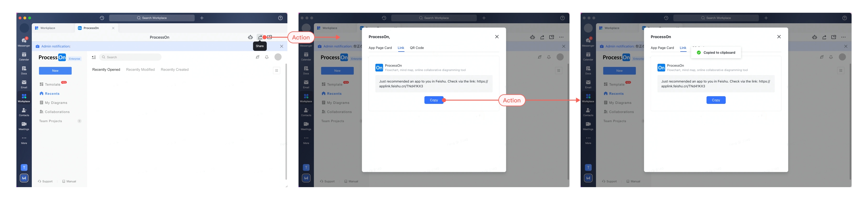The width and height of the screenshot is (868, 203).
Task: Add a Team Project with plus in left screenshot
Action: click(79, 121)
